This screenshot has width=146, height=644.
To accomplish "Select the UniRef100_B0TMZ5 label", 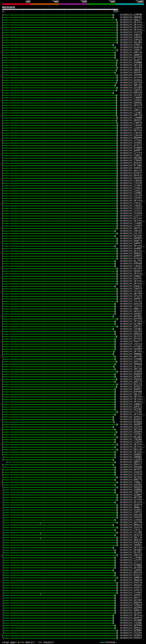I will tap(131, 57).
